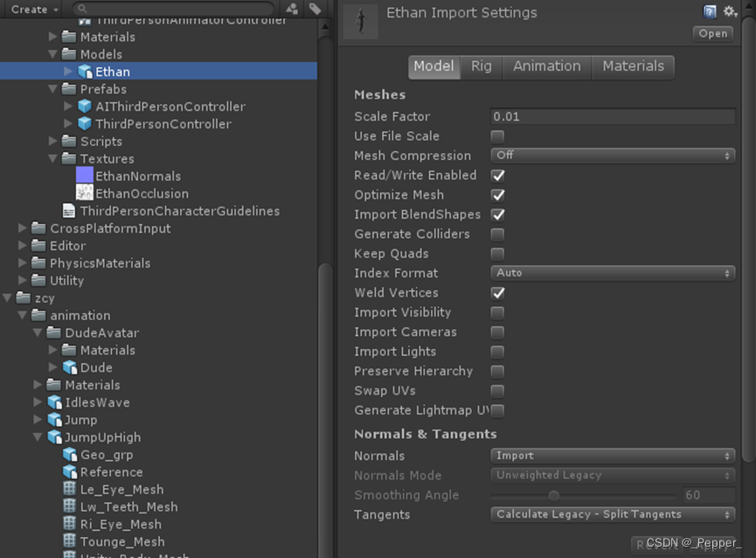Switch to the Materials tab
Viewport: 756px width, 558px height.
[x=632, y=66]
